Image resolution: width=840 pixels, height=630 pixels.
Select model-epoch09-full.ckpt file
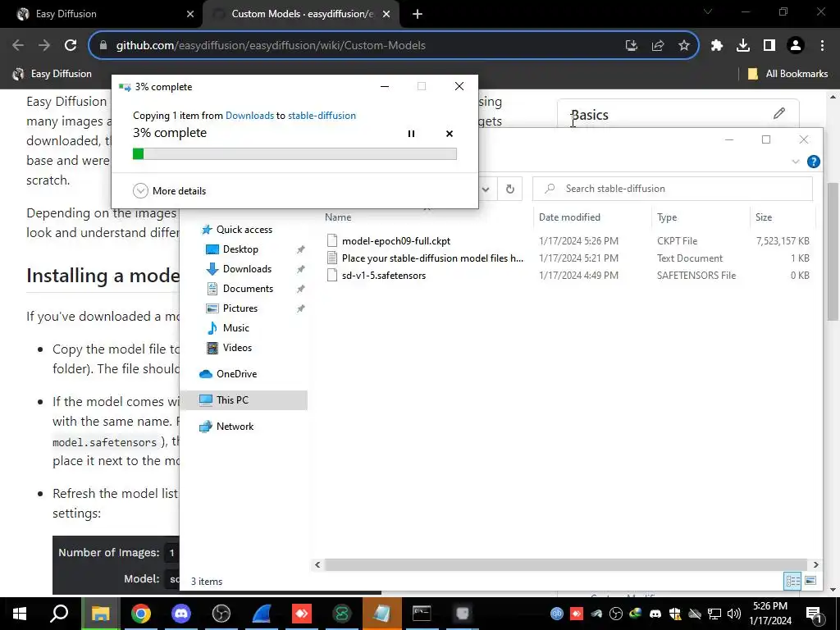tap(396, 241)
